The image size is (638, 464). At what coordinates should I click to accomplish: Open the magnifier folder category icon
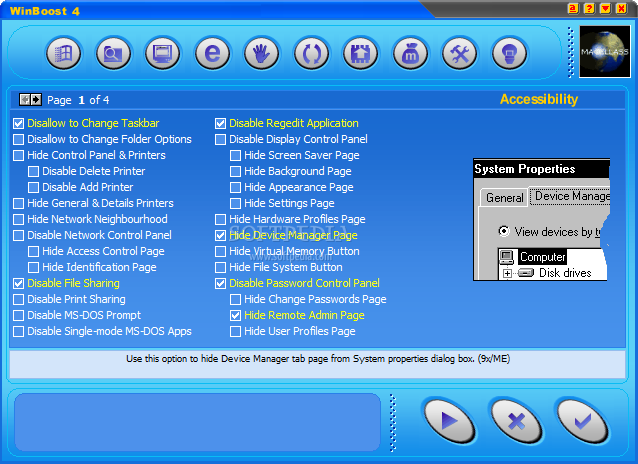tap(113, 53)
